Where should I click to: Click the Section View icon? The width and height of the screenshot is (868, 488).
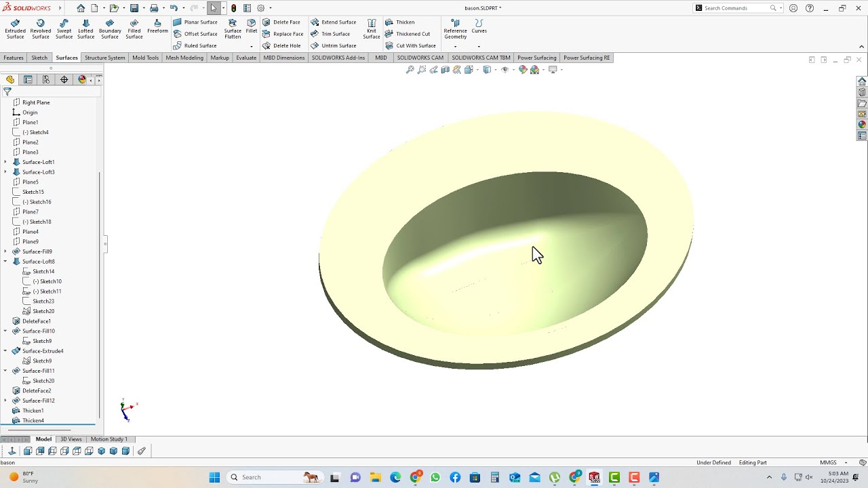tap(445, 70)
